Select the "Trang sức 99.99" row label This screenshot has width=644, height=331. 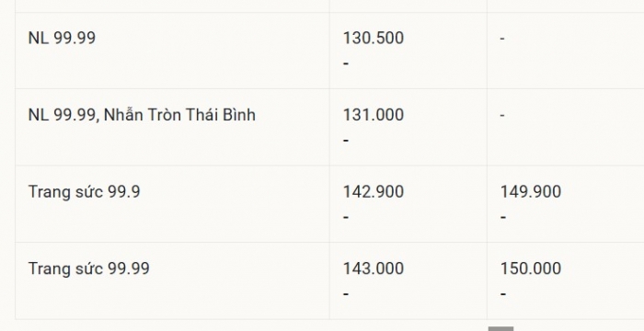point(88,268)
